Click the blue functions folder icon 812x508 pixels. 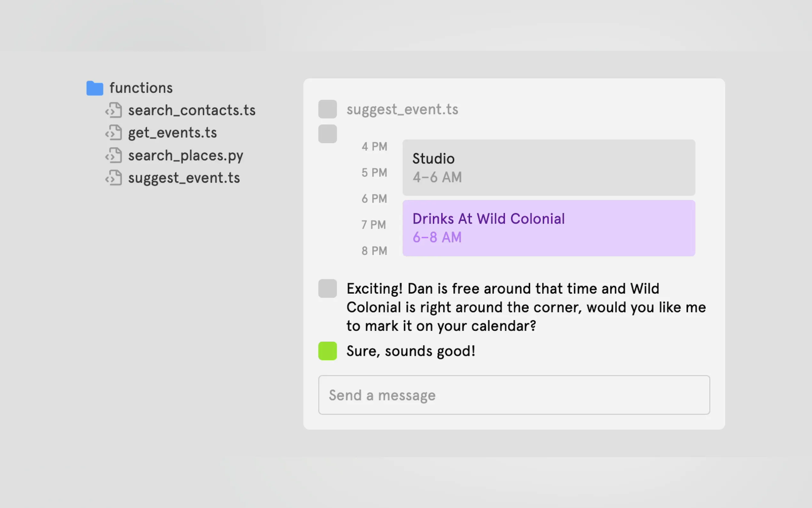click(x=95, y=88)
